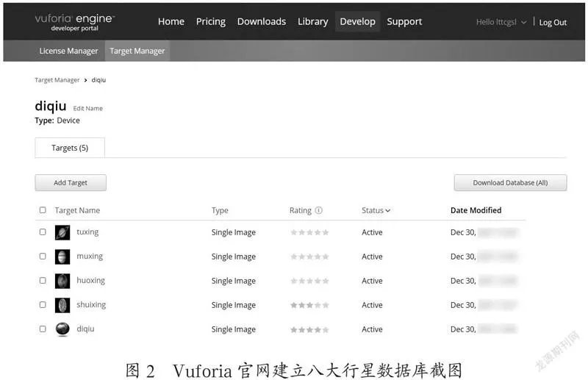Open the shuixing planet thumbnail
The width and height of the screenshot is (588, 380).
[62, 305]
